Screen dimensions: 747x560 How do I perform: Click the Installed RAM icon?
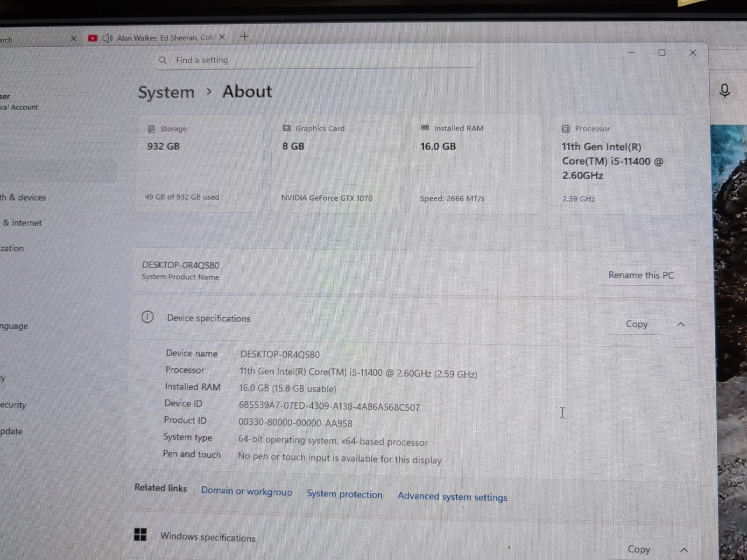pyautogui.click(x=424, y=127)
